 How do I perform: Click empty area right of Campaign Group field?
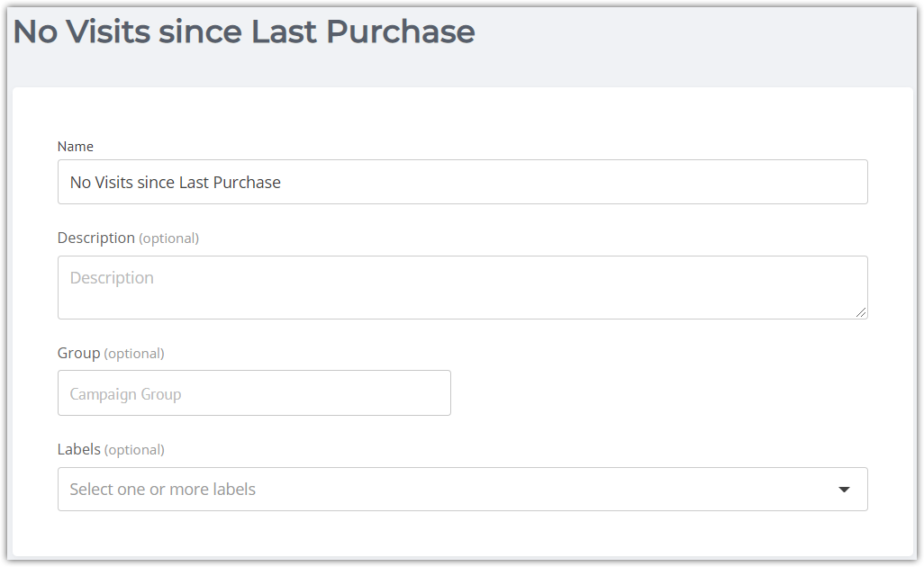click(659, 392)
